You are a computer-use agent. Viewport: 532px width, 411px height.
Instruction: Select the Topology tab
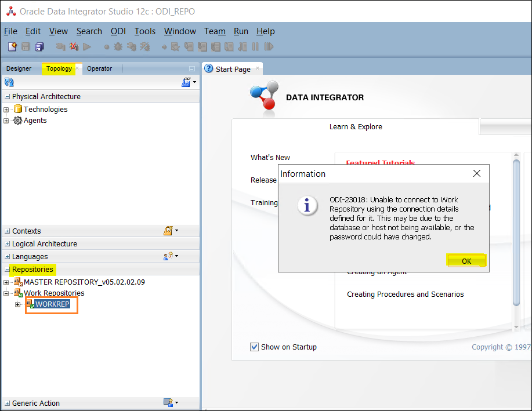(x=59, y=68)
